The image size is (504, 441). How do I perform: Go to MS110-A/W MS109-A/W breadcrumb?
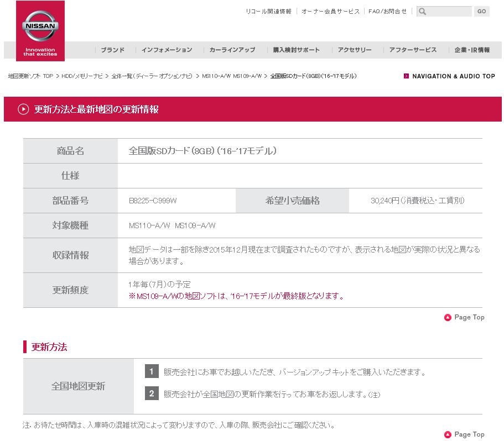tap(232, 76)
